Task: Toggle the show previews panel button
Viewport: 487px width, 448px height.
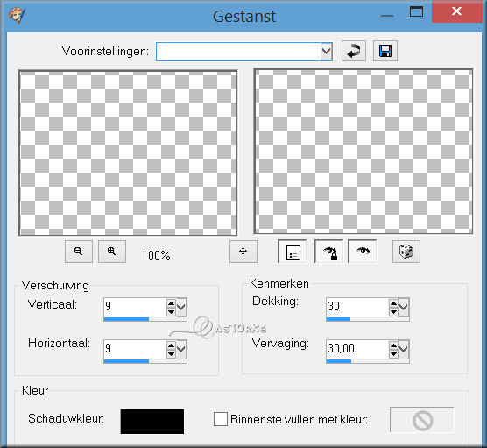Action: coord(293,252)
